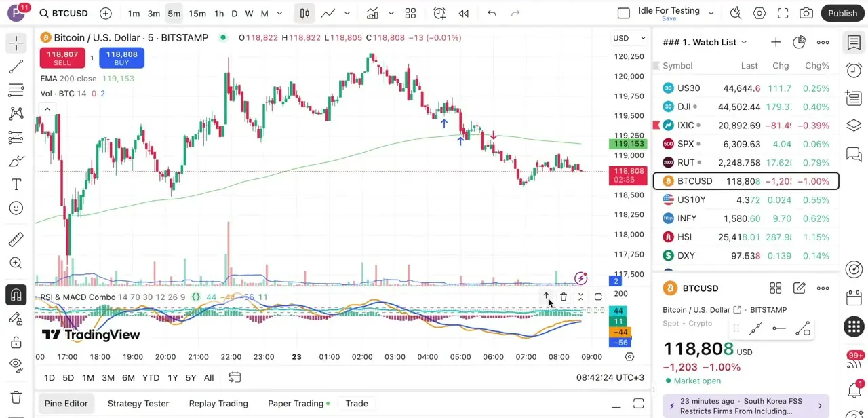Screen dimensions: 868x418
Task: Remove drawings with the trash icon
Action: [16, 397]
